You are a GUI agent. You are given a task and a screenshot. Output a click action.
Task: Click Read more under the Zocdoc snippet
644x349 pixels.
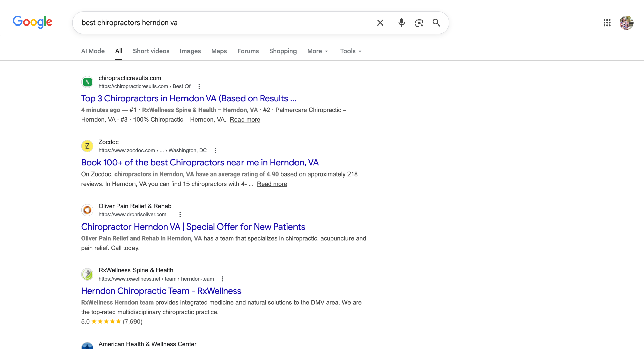click(272, 184)
